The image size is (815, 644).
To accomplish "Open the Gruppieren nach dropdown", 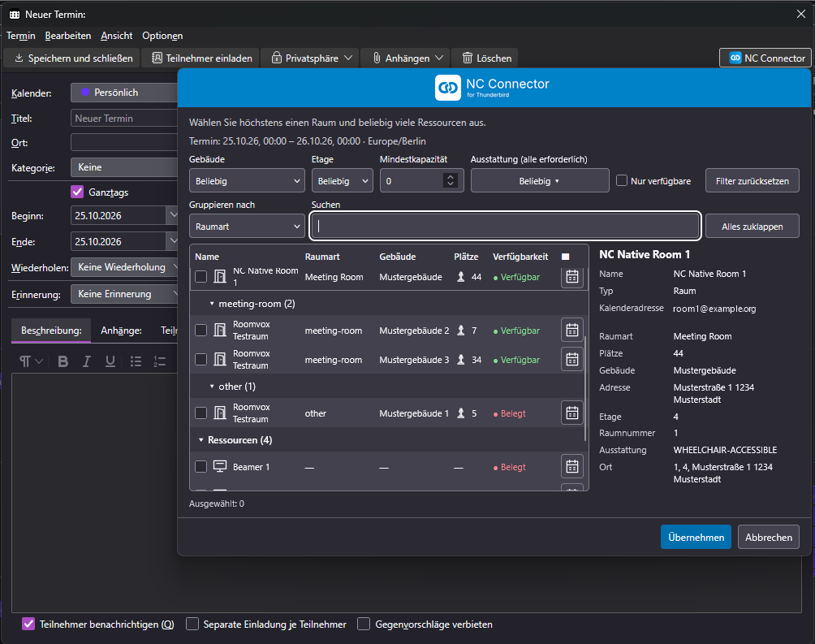I will point(247,227).
